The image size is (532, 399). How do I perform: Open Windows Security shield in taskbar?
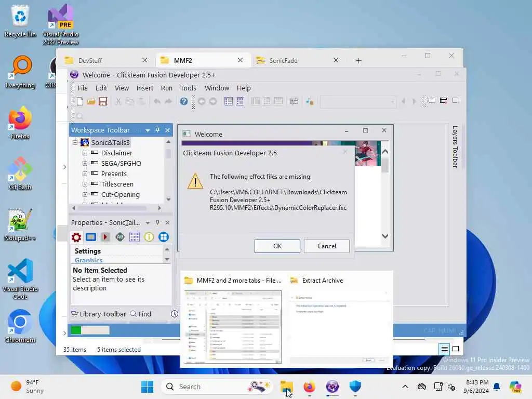coord(355,387)
